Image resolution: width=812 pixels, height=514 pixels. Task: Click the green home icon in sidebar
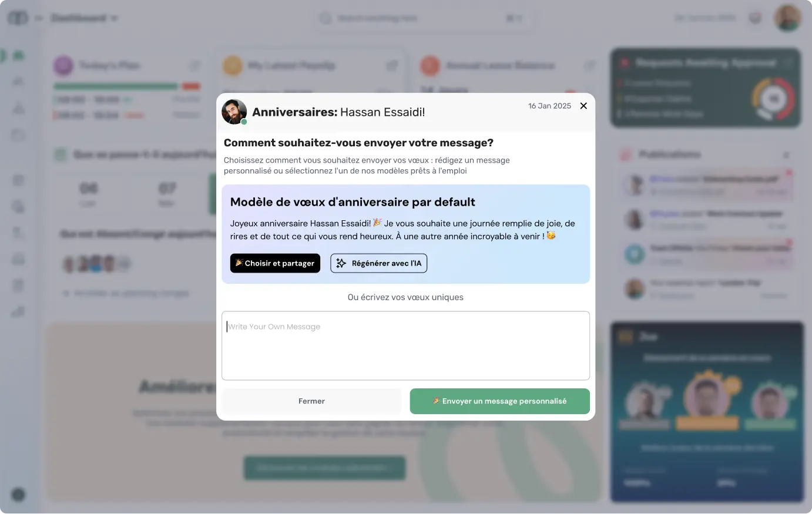pos(19,56)
